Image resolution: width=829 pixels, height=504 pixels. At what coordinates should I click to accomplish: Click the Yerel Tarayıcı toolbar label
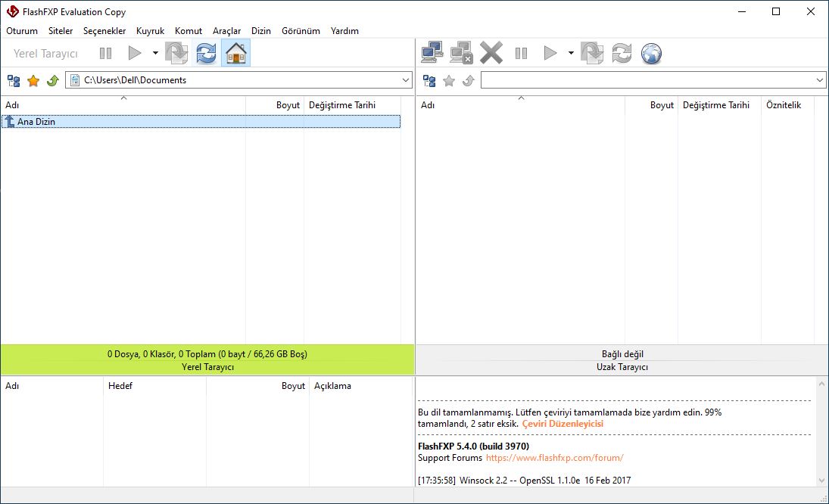[x=45, y=54]
